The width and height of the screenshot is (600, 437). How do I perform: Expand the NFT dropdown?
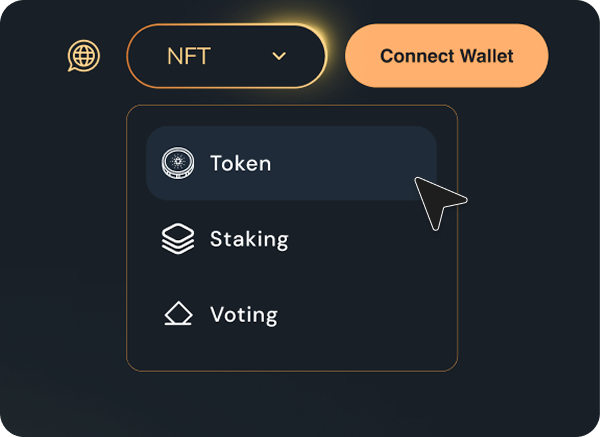coord(226,56)
